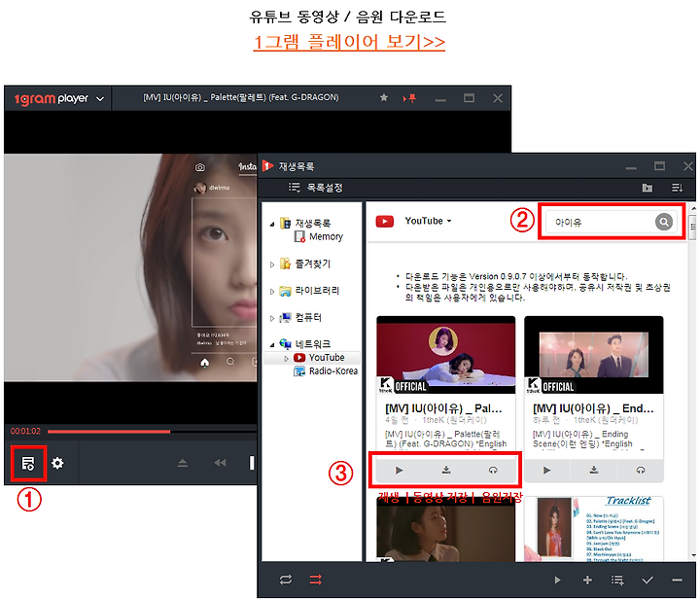Toggle repeat mode in playlist footer

point(286,580)
